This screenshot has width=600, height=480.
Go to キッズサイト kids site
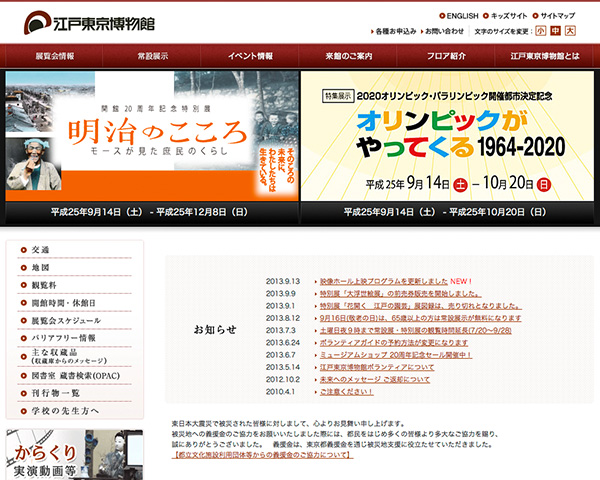[x=508, y=16]
